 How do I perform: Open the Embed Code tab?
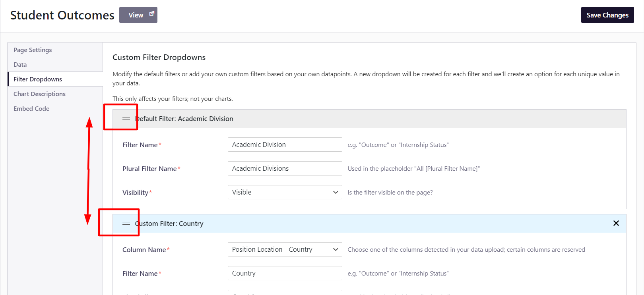coord(31,109)
